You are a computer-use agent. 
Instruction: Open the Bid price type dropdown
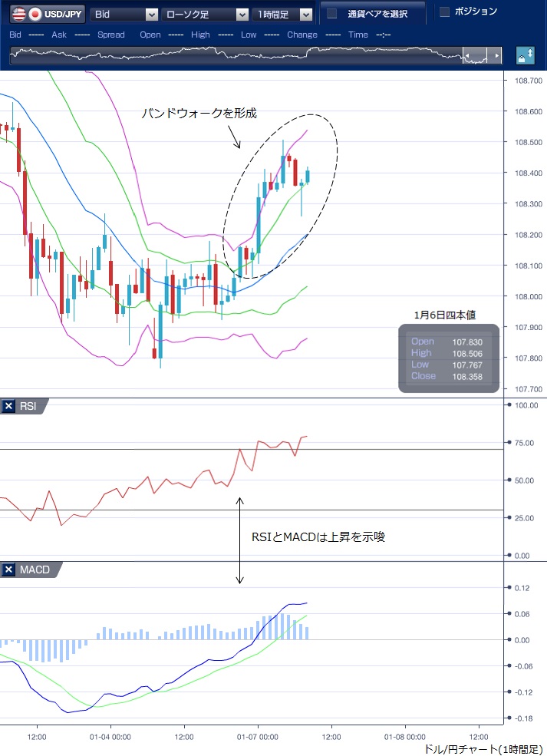(151, 15)
